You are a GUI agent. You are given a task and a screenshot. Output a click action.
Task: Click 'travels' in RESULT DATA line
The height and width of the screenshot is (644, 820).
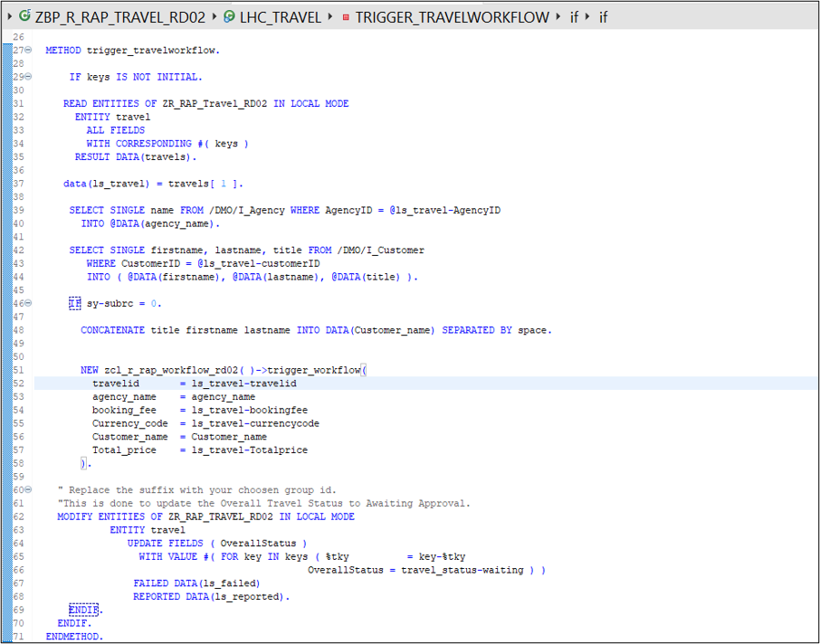click(165, 156)
